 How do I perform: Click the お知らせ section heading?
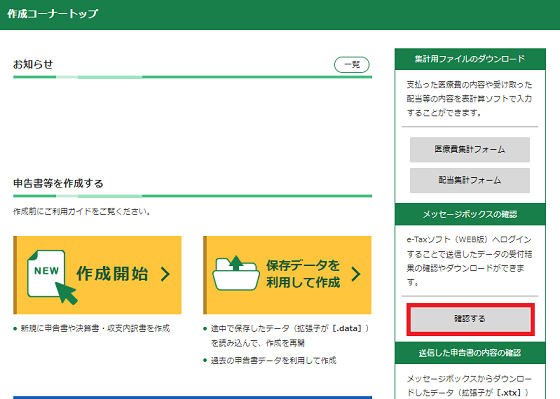click(33, 64)
